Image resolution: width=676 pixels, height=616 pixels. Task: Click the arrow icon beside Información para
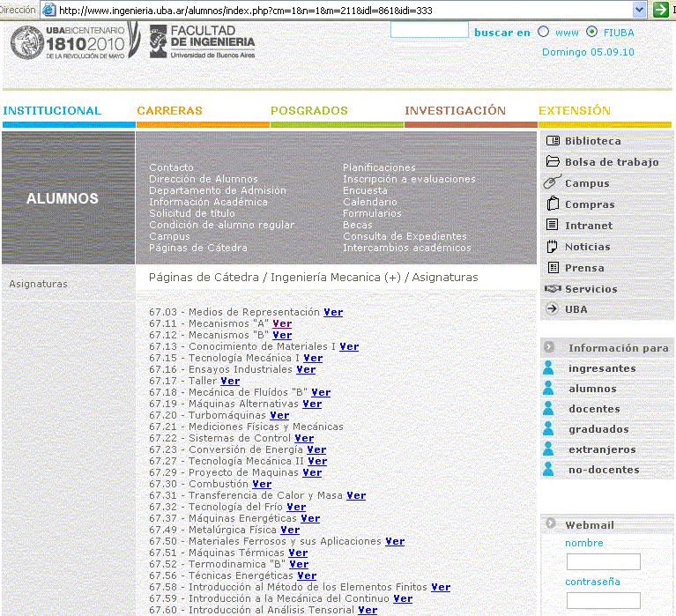pos(549,347)
